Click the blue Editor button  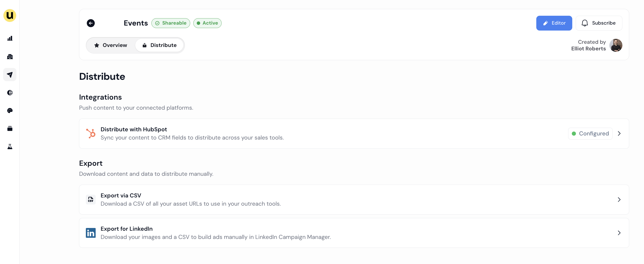pos(554,23)
